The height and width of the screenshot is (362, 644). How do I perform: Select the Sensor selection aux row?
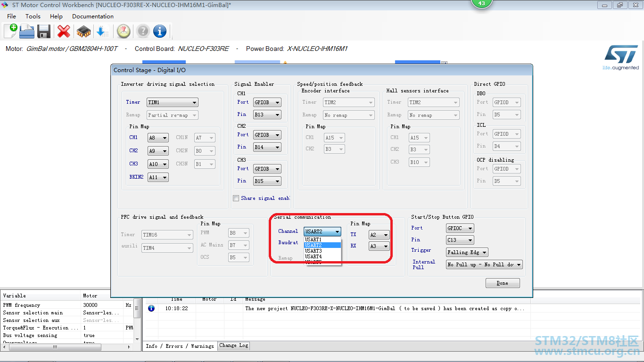(67, 320)
